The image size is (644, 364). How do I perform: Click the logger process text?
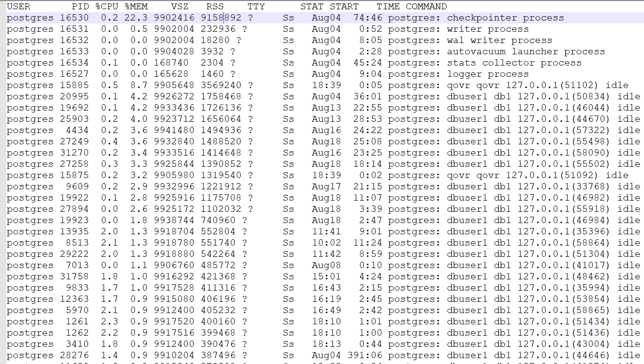click(x=488, y=74)
